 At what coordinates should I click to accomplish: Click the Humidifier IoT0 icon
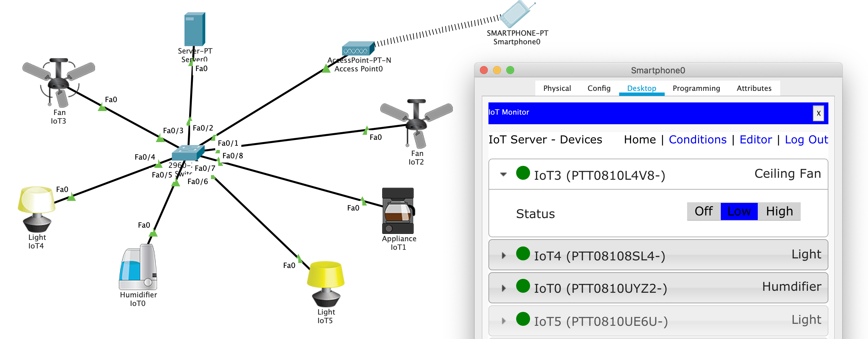coord(138,267)
